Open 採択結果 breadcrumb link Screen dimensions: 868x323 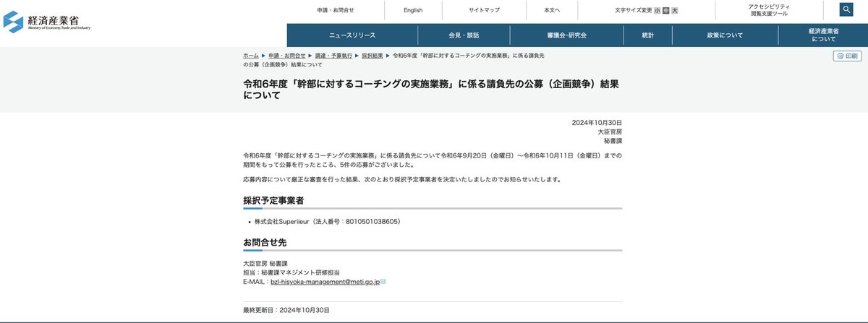373,56
